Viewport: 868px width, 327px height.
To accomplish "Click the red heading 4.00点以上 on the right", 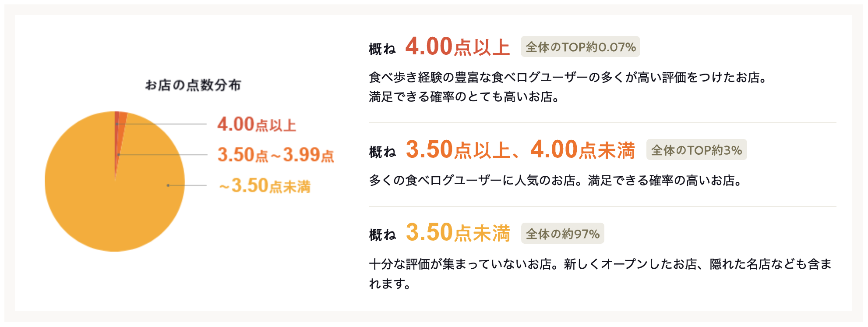I will [x=458, y=47].
